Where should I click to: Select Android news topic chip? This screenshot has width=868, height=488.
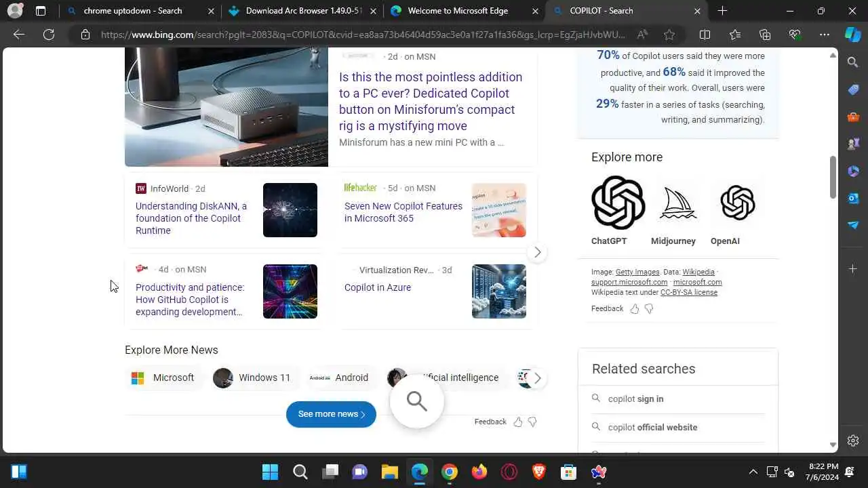click(x=339, y=378)
